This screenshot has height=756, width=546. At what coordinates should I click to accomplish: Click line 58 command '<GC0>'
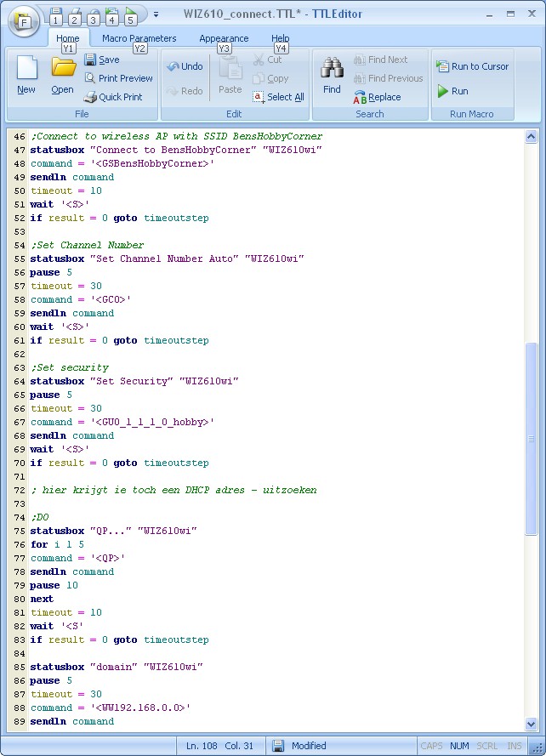point(81,299)
